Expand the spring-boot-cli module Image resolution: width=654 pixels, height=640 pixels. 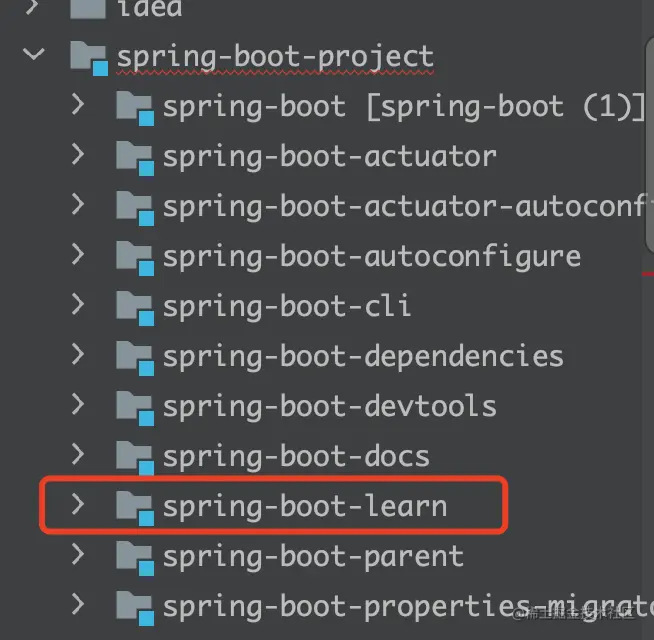tap(78, 304)
